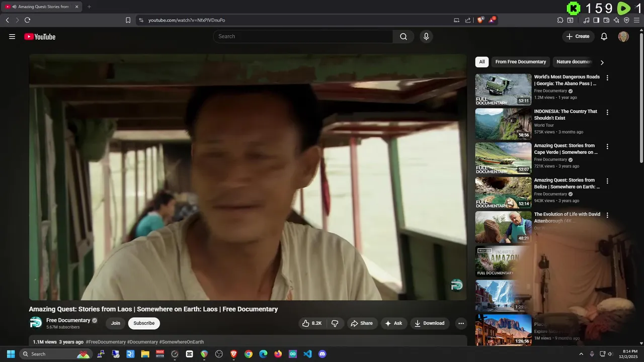Open options for Stories from Cape Verde video
The width and height of the screenshot is (644, 362).
click(x=607, y=146)
